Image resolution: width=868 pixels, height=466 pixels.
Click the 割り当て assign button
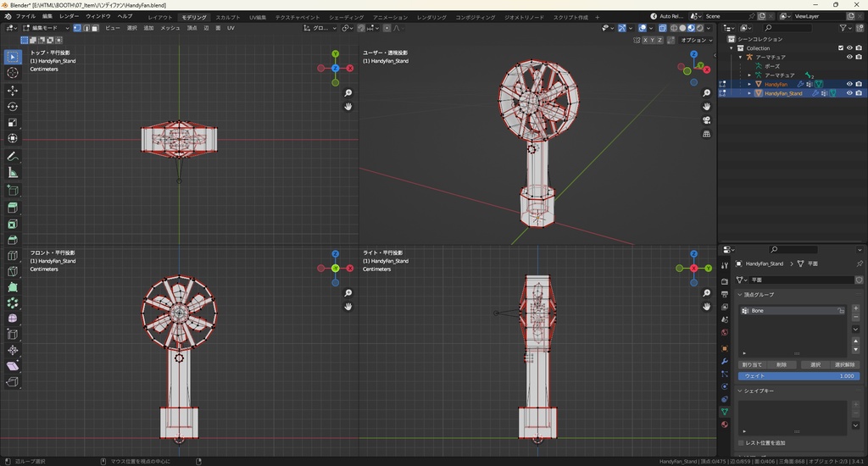point(752,364)
